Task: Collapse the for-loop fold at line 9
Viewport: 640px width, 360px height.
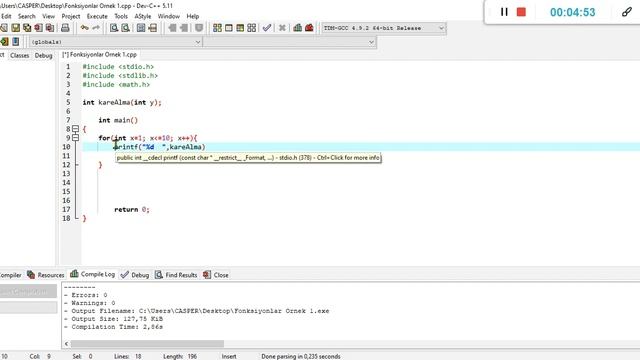Action: (76, 138)
